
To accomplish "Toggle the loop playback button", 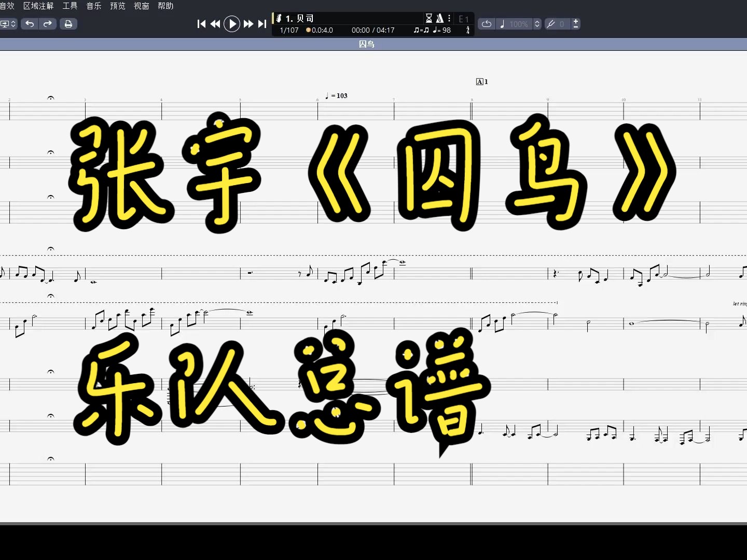I will pyautogui.click(x=487, y=24).
